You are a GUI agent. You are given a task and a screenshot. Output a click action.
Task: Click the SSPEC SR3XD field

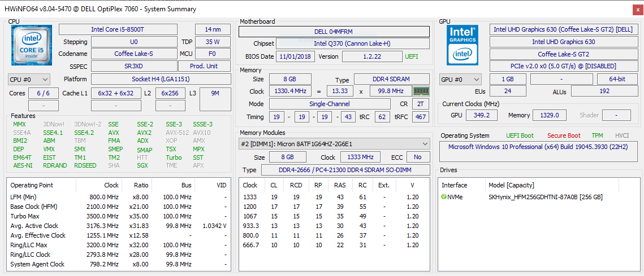pos(134,66)
